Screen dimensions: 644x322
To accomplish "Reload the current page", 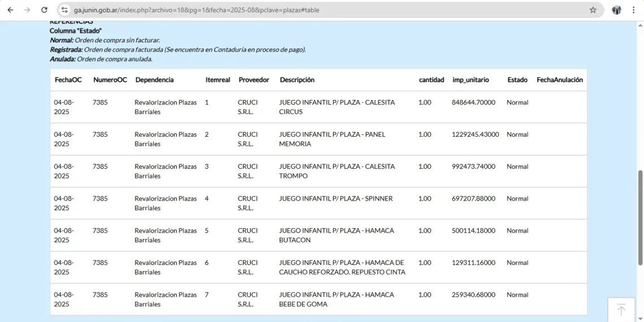I will point(45,10).
